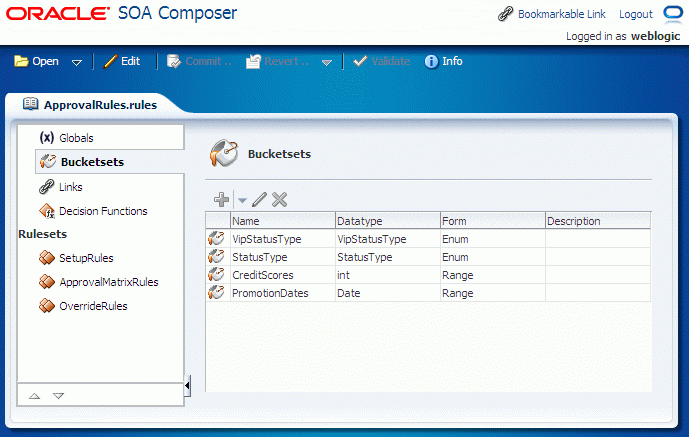689x437 pixels.
Task: Click the bookmark chain icon in header
Action: click(x=505, y=14)
